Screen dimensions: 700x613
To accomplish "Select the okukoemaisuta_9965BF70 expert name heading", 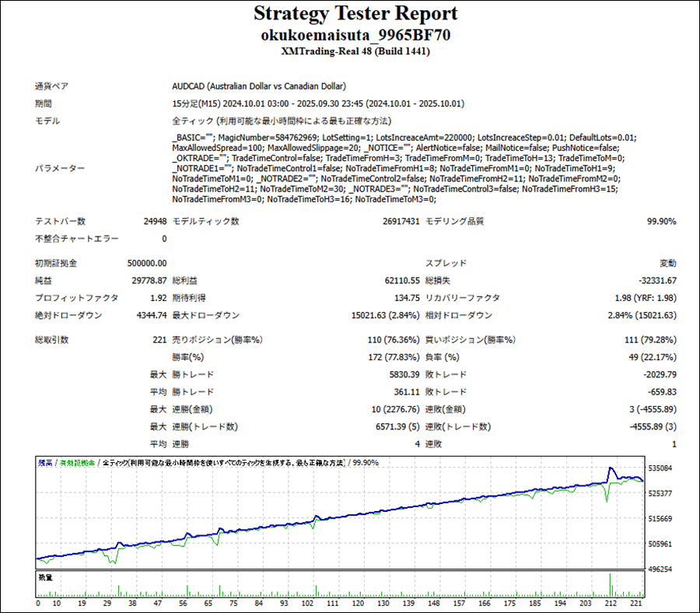I will (x=355, y=35).
